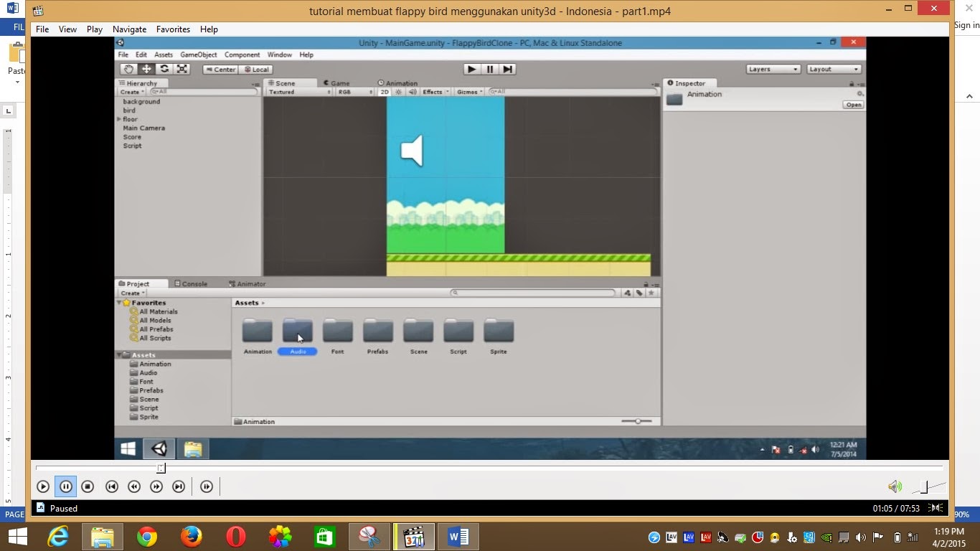This screenshot has height=551, width=980.
Task: Toggle 2D scene view mode
Action: [385, 92]
